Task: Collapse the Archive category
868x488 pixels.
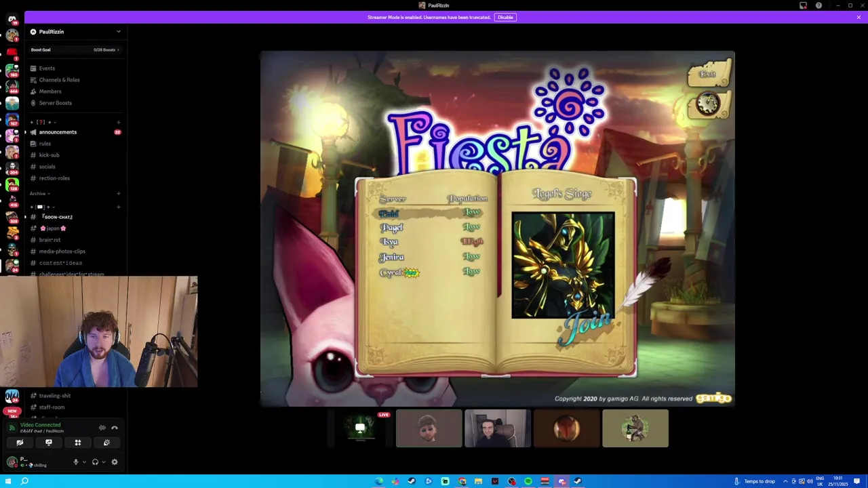Action: coord(39,194)
